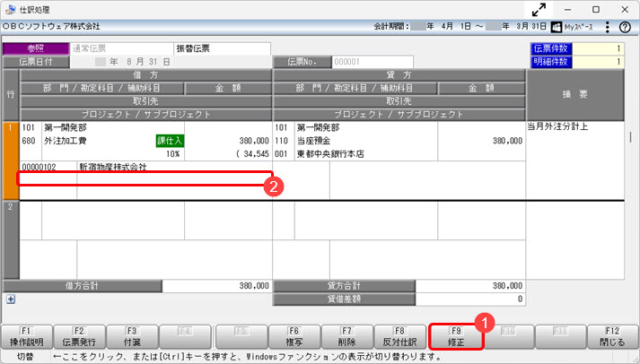Screen dimensions: 640x364
Task: Open the three-dot options menu
Action: click(608, 27)
